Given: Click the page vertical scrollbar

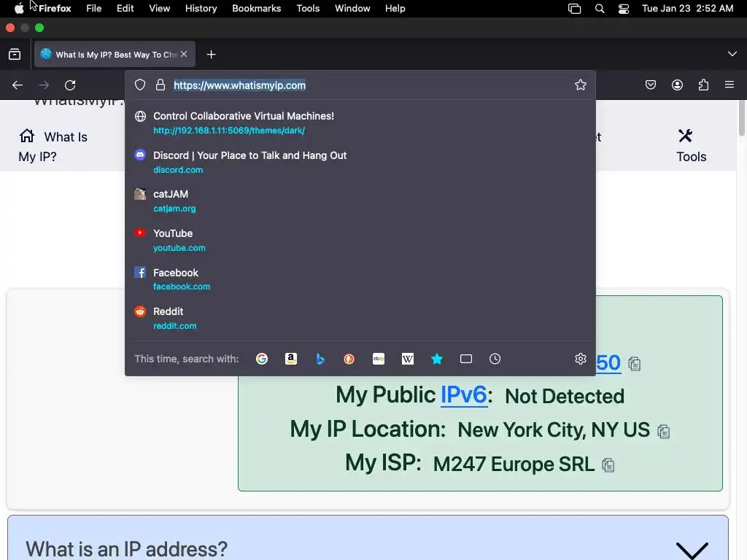Looking at the screenshot, I should coord(741,118).
